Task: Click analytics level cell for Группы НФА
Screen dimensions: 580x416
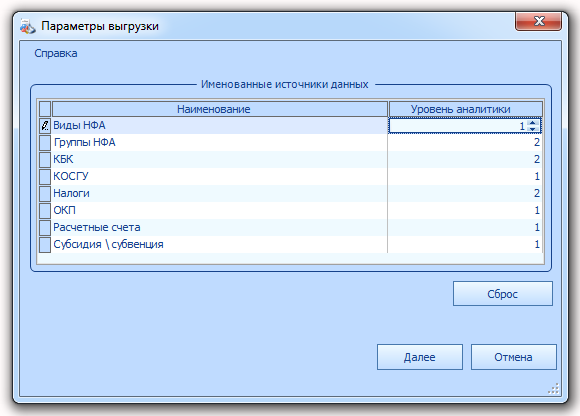Action: pyautogui.click(x=465, y=142)
